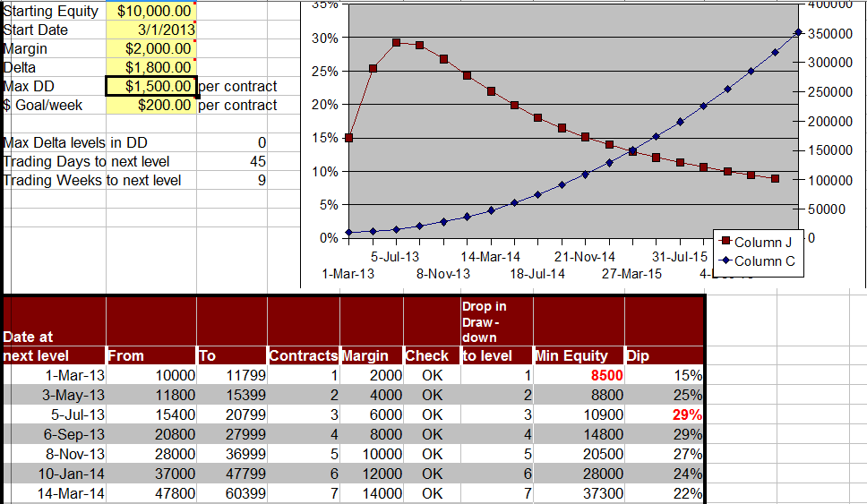Select the Start Date cell 3/1/2013
Screen dimensions: 867x504
pos(150,30)
